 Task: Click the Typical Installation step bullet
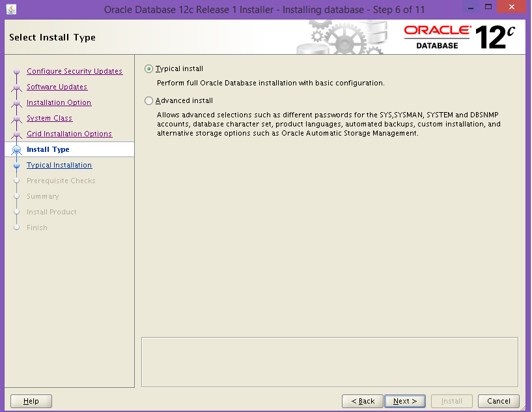pyautogui.click(x=17, y=166)
